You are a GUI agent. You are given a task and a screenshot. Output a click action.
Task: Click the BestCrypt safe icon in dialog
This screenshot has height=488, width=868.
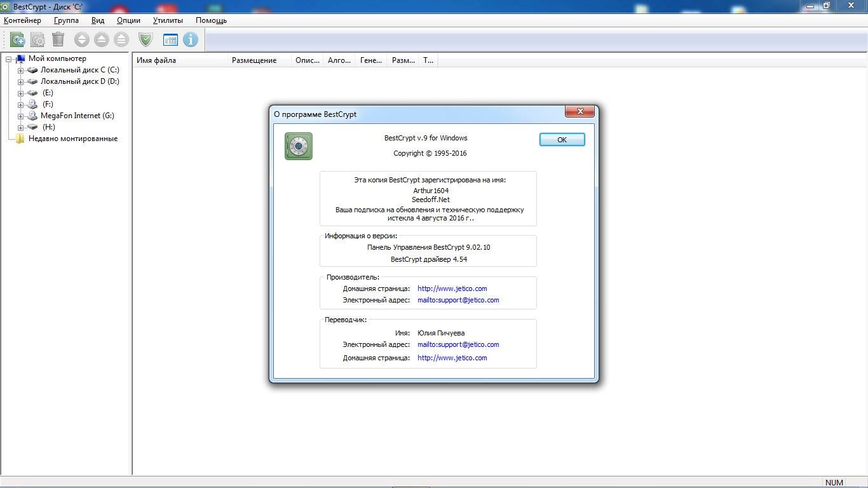[x=299, y=146]
